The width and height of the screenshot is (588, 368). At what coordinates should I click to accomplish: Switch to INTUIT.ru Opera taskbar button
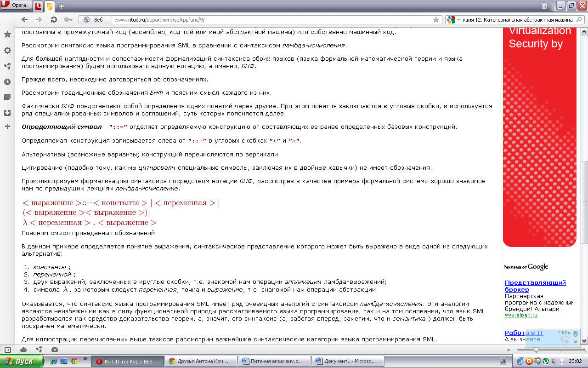pos(127,361)
